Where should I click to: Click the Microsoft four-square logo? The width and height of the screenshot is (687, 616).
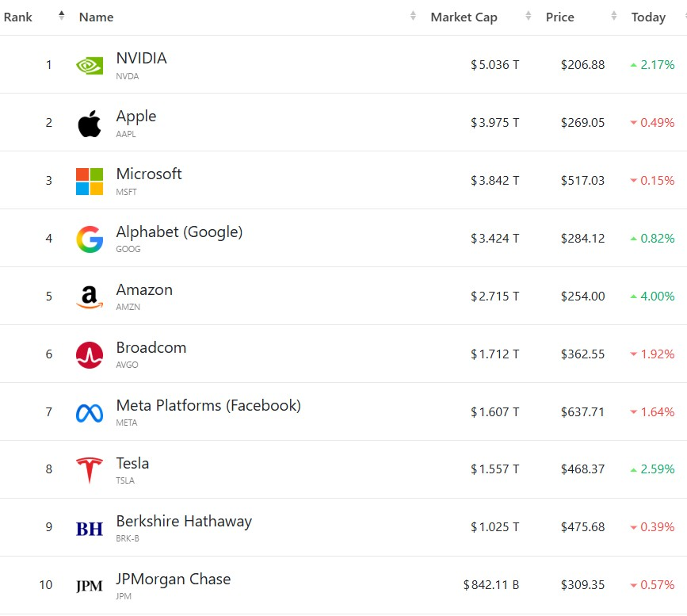(90, 182)
